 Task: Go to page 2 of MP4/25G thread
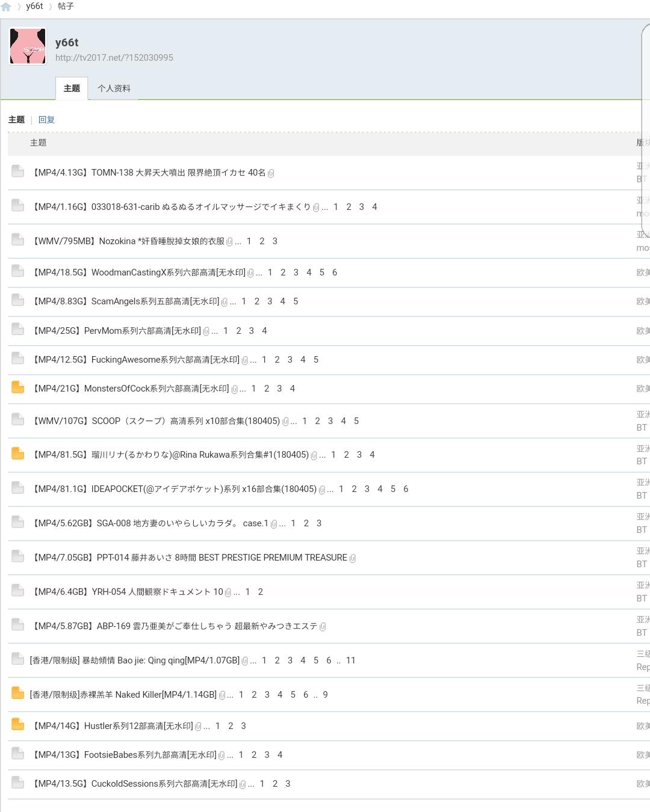click(x=238, y=331)
